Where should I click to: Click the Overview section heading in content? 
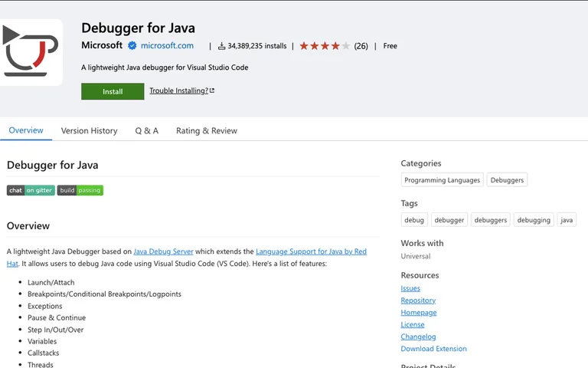click(x=28, y=225)
